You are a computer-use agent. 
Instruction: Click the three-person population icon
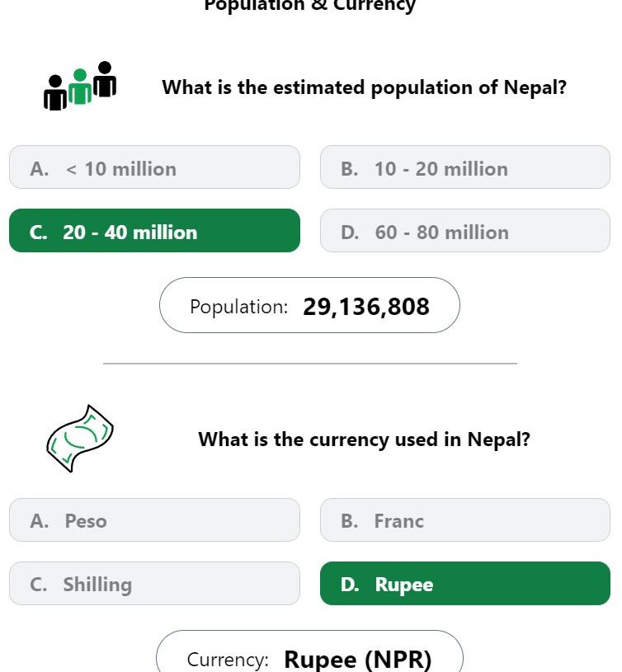click(80, 86)
